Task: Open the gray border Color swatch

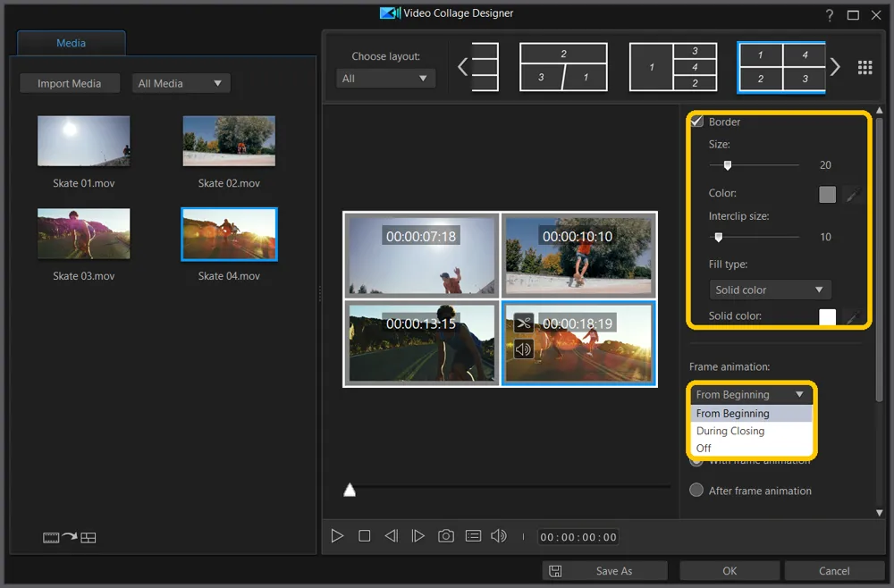Action: [x=827, y=194]
